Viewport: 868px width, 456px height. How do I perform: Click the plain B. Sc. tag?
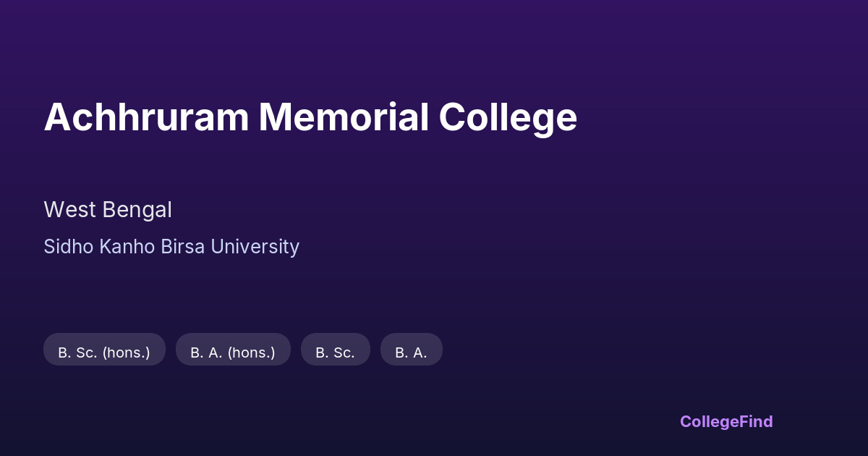[x=335, y=352]
